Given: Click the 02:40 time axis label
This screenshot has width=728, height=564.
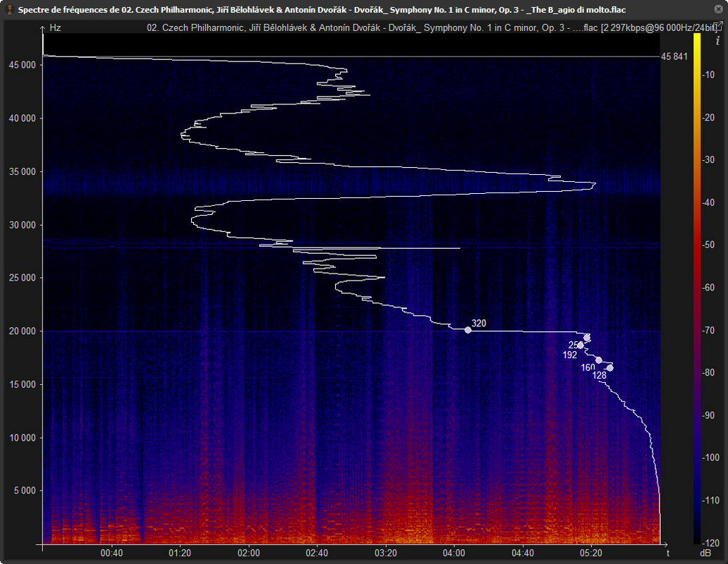Looking at the screenshot, I should click(317, 553).
